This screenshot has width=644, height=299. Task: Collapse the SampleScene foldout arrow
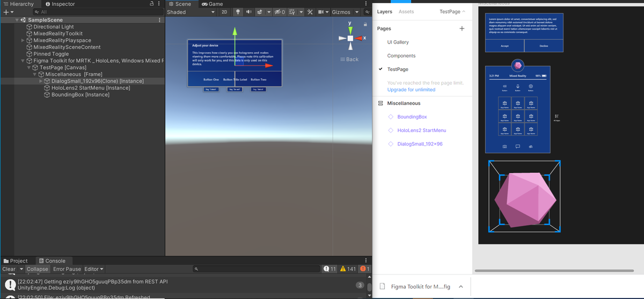[x=17, y=20]
